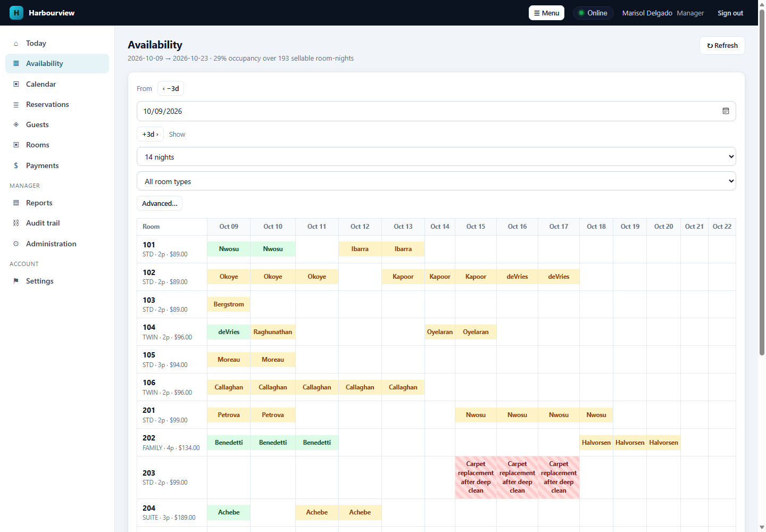Screen dimensions: 766x532
Task: Open the Carpet replacement block on Oct 15
Action: pyautogui.click(x=476, y=477)
